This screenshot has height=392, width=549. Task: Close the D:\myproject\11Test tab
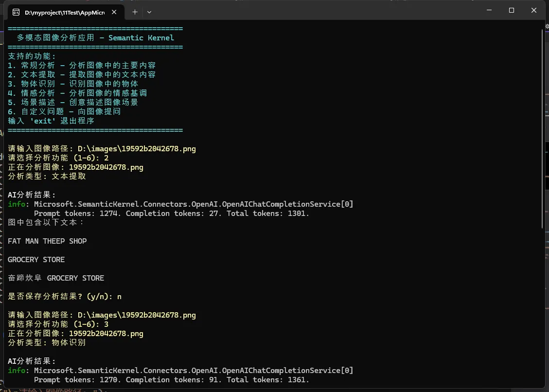click(x=114, y=12)
